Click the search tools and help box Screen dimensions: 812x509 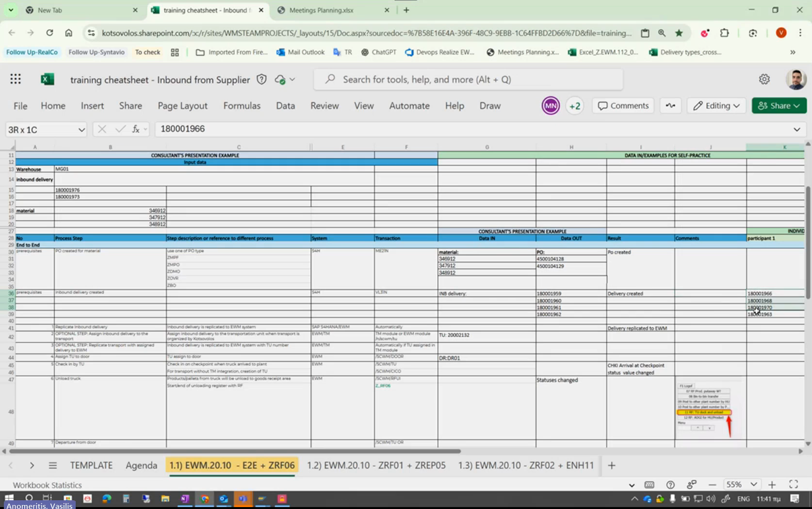point(468,80)
